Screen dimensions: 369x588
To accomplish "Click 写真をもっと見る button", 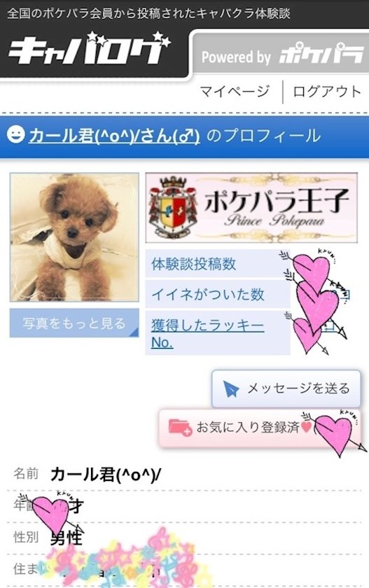I will [74, 323].
